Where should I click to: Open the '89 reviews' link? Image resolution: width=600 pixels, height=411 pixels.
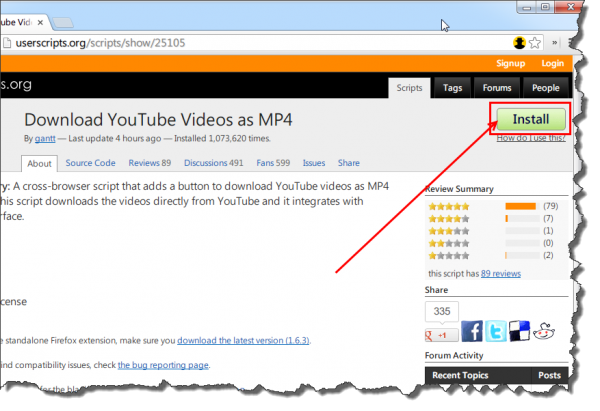(501, 274)
